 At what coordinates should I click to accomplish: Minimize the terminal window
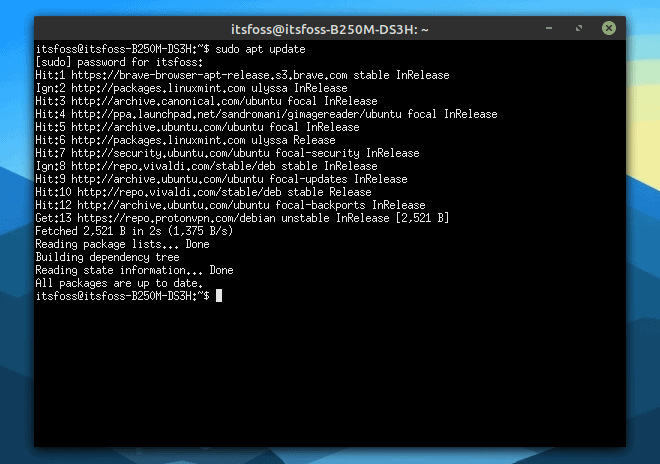tap(548, 28)
